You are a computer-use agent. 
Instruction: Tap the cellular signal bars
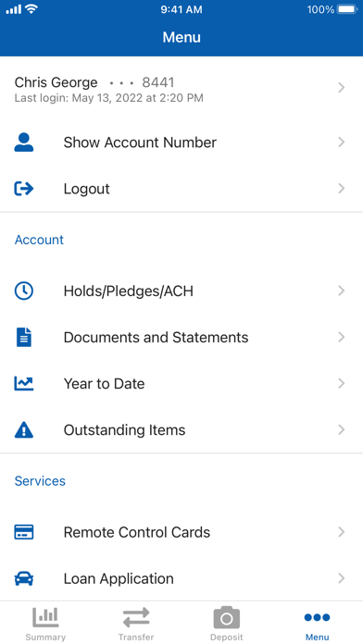tap(14, 9)
